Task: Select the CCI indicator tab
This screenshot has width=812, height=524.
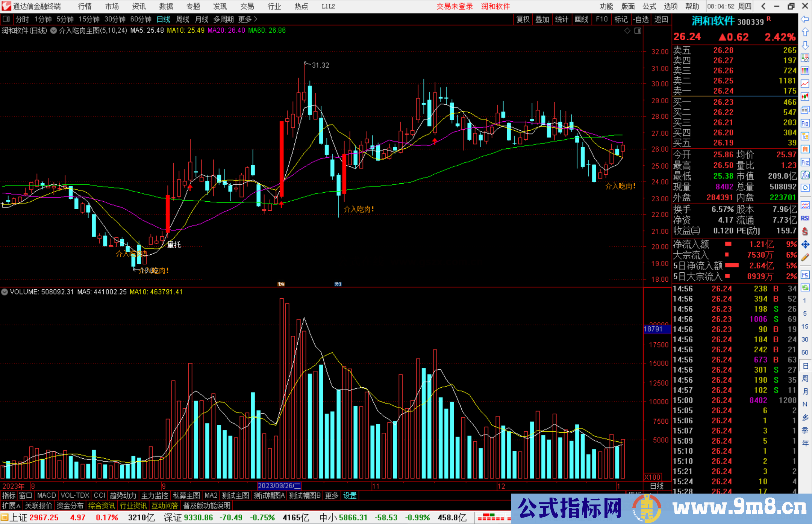Action: [100, 495]
